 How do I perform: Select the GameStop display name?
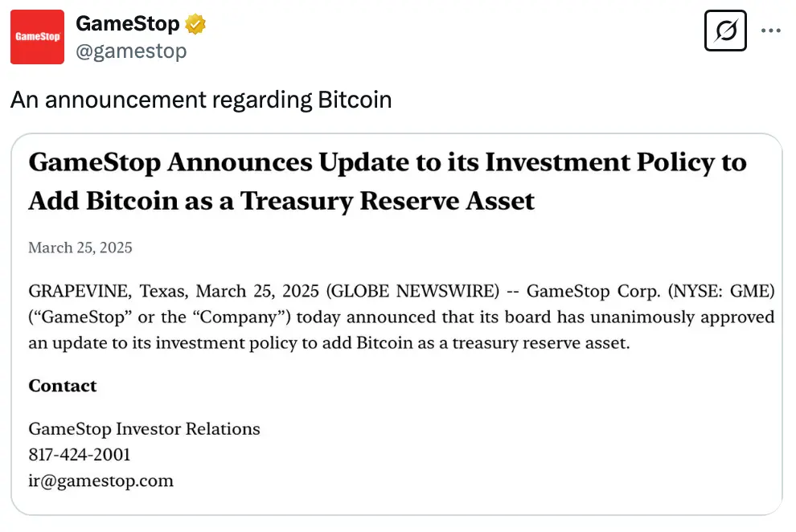tap(128, 23)
